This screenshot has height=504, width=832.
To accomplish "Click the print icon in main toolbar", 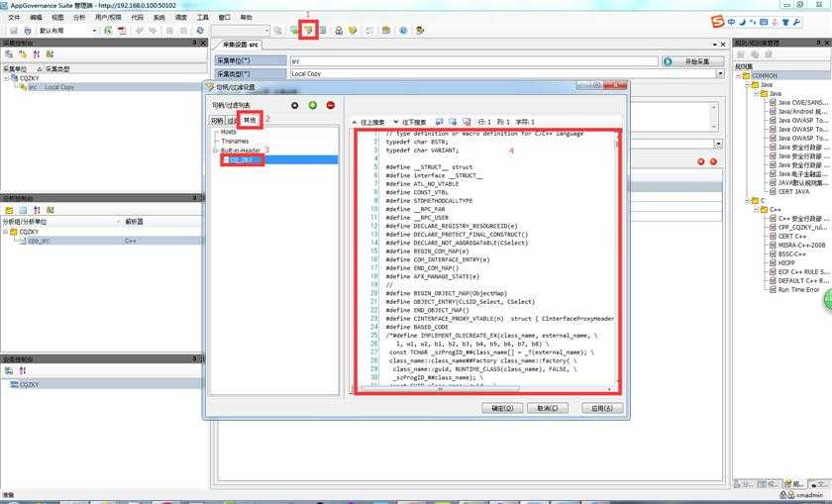I will click(27, 31).
